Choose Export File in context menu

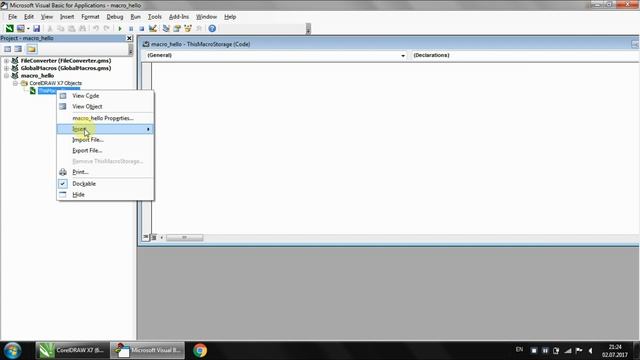pyautogui.click(x=105, y=151)
